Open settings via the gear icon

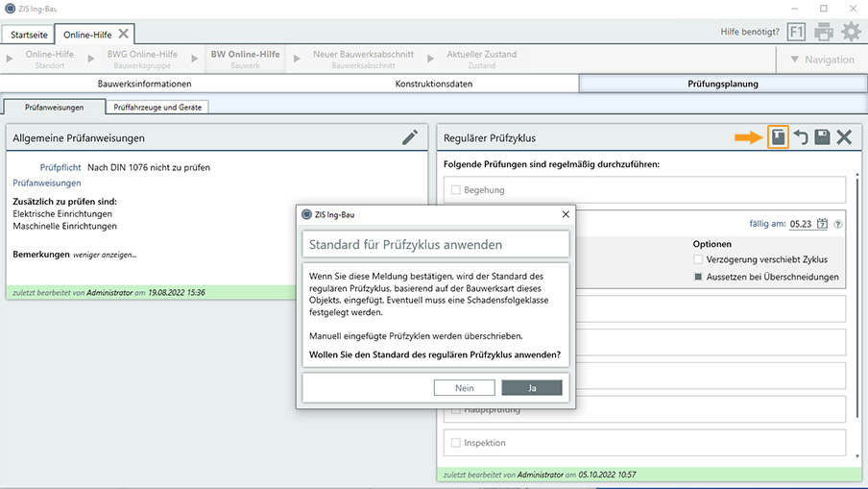(x=851, y=32)
